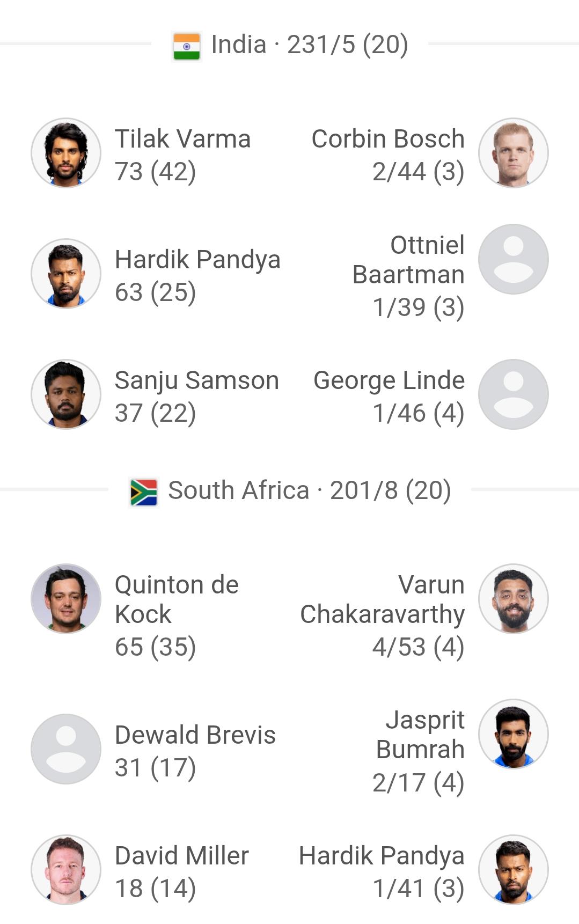Click George Linde's placeholder avatar
579x924 pixels.
click(513, 394)
